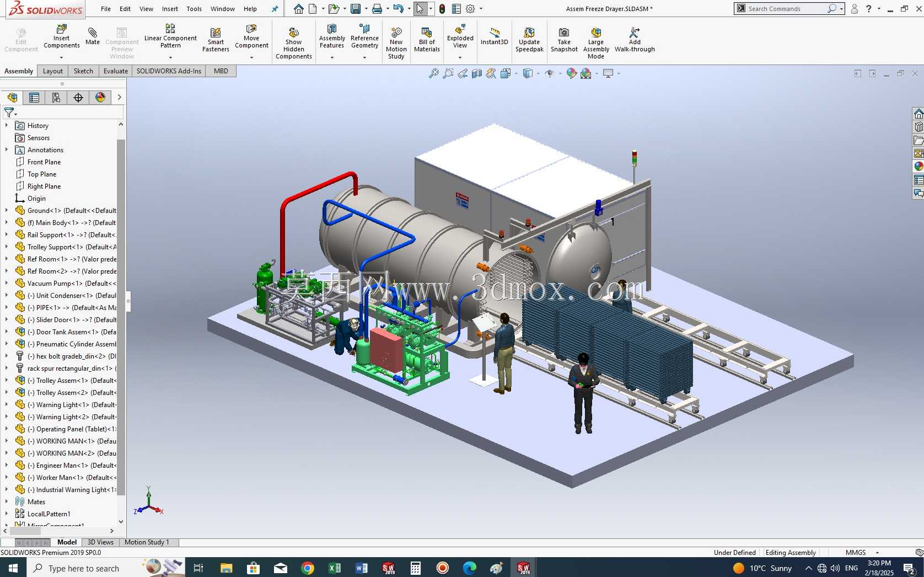Open Insert Components dropdown arrow
The height and width of the screenshot is (577, 924).
[x=61, y=57]
